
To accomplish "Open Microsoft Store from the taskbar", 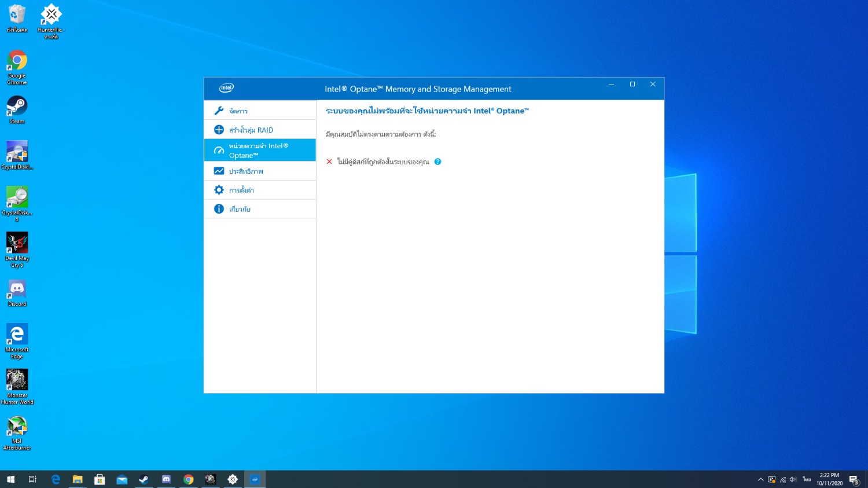I will [100, 479].
